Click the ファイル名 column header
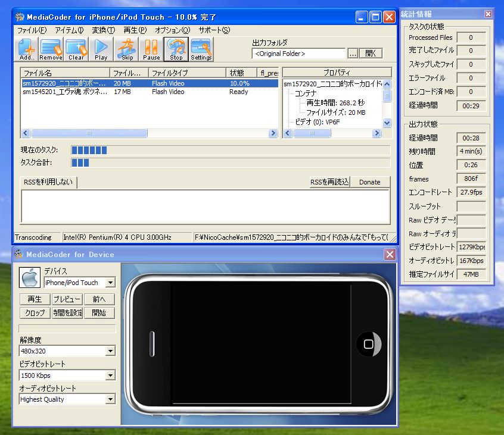The image size is (504, 435). [x=65, y=73]
